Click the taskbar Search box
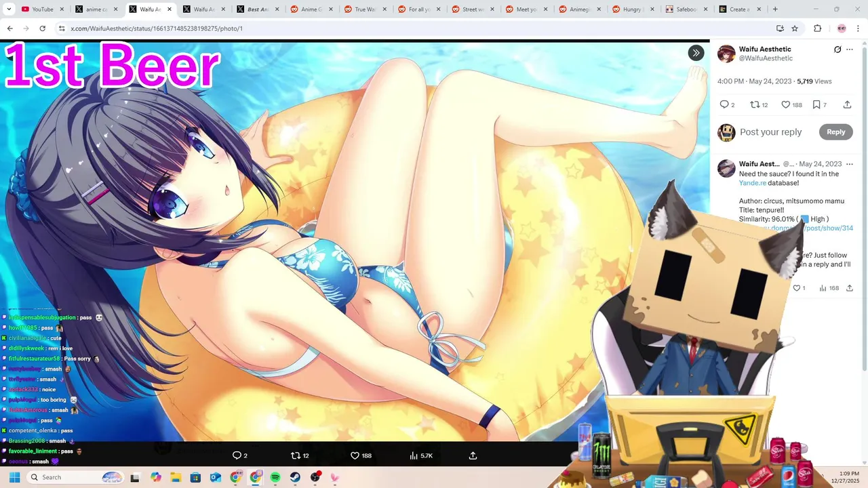868x488 pixels. coord(76,477)
